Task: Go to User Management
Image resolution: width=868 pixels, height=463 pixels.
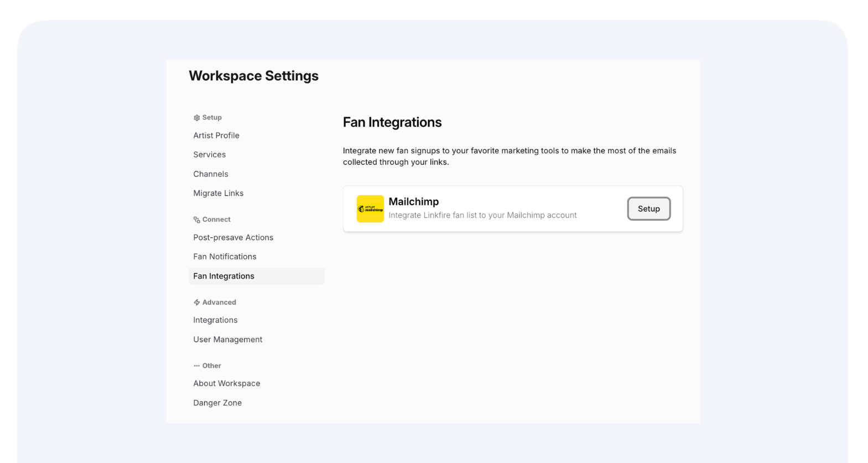Action: click(x=227, y=340)
